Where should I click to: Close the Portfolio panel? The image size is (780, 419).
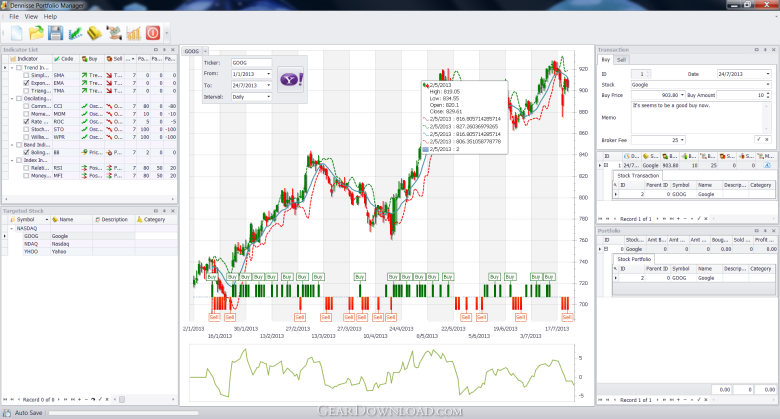774,231
